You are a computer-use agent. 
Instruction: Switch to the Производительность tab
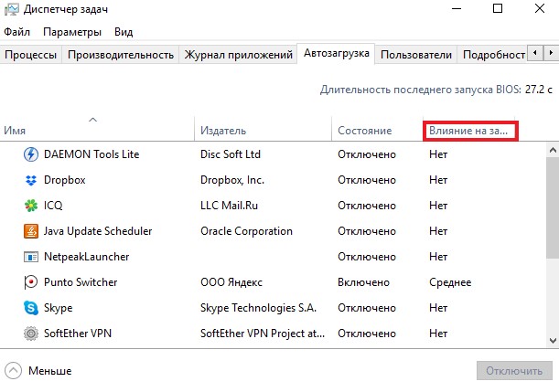click(x=121, y=55)
